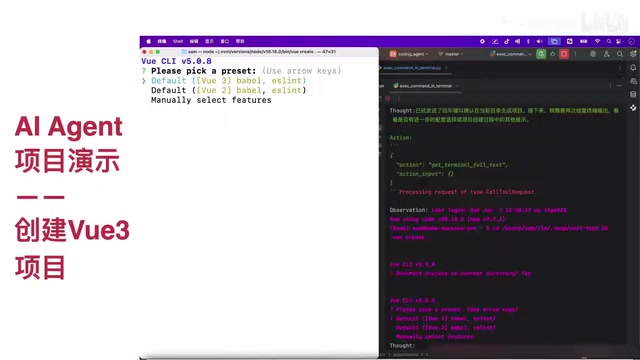
Task: Open the 编辑 Edit menu
Action: pyautogui.click(x=194, y=41)
